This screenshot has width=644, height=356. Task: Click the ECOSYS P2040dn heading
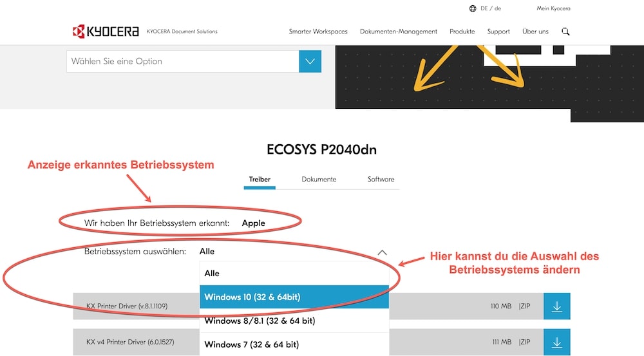(x=321, y=149)
